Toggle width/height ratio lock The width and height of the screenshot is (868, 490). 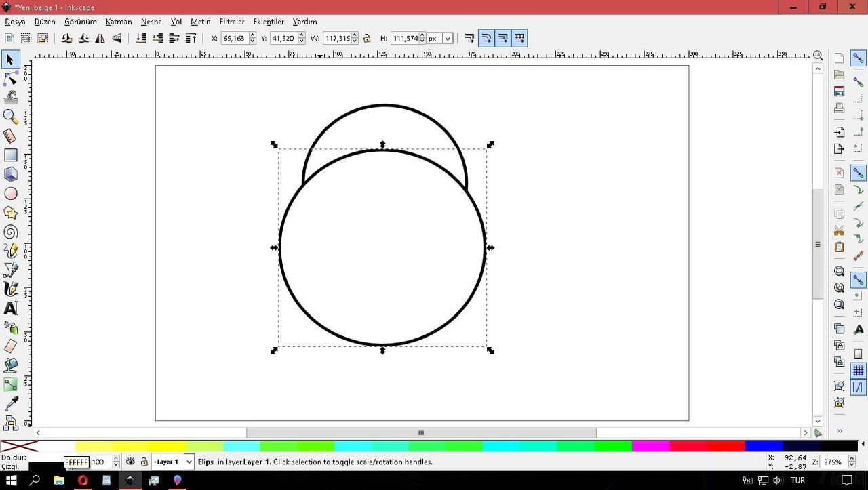pyautogui.click(x=367, y=39)
